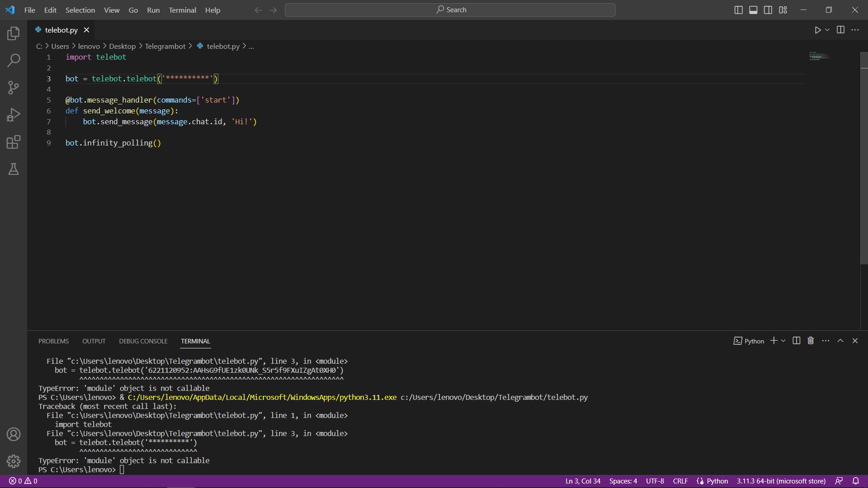Image resolution: width=868 pixels, height=488 pixels.
Task: Open the Explorer view in activity bar
Action: coord(14,33)
